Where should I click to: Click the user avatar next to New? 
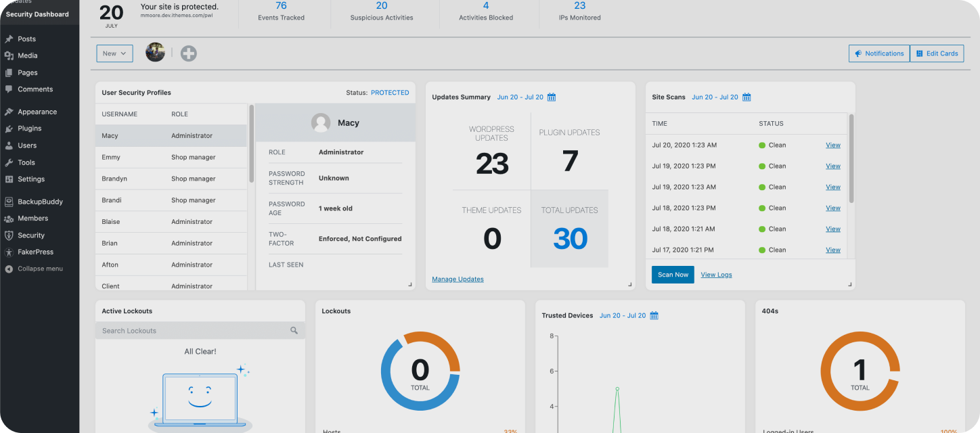click(156, 53)
